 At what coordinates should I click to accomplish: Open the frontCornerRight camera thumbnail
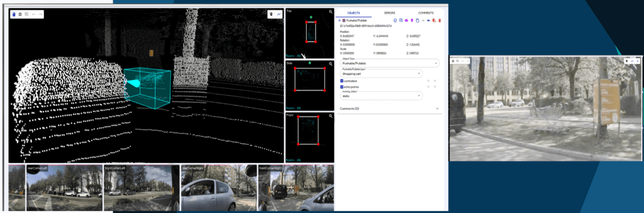coord(296,188)
